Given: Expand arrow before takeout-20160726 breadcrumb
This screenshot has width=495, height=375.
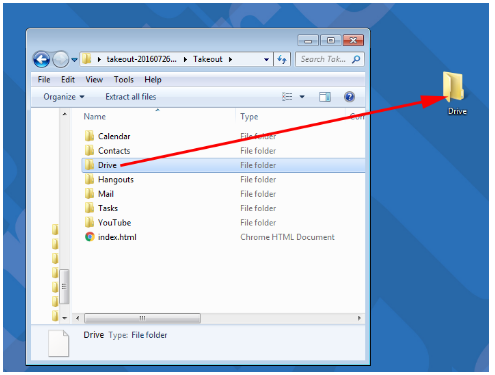Looking at the screenshot, I should tap(99, 59).
